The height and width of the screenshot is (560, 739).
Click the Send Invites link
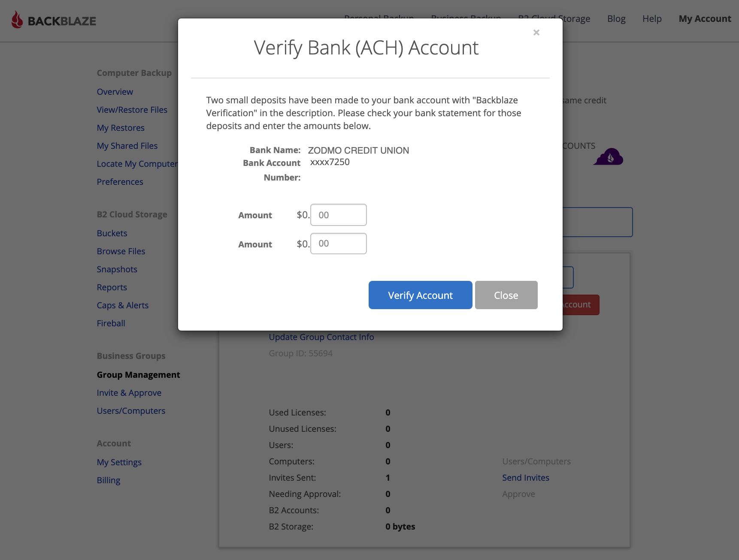tap(526, 478)
